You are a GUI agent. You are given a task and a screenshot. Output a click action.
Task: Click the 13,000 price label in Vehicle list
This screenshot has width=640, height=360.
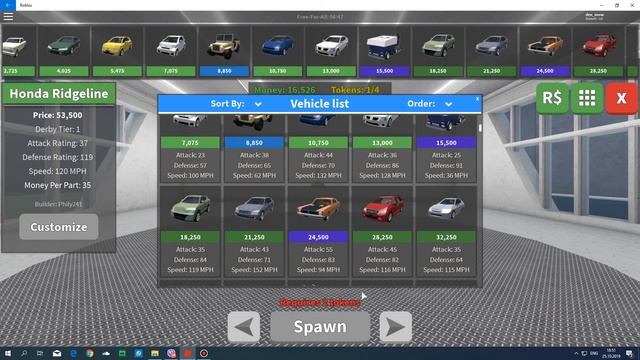382,143
